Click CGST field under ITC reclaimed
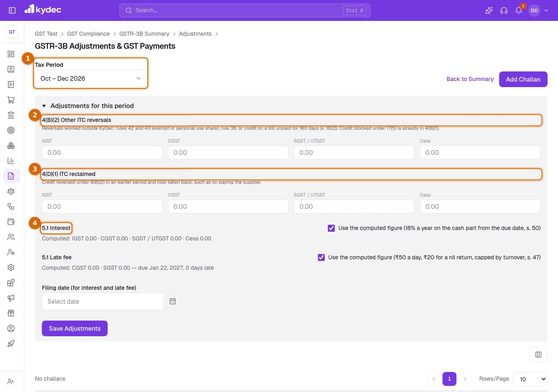558x392 pixels. tap(228, 206)
